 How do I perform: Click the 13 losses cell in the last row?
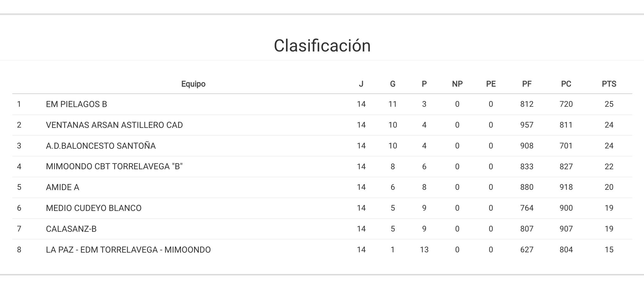tap(424, 250)
